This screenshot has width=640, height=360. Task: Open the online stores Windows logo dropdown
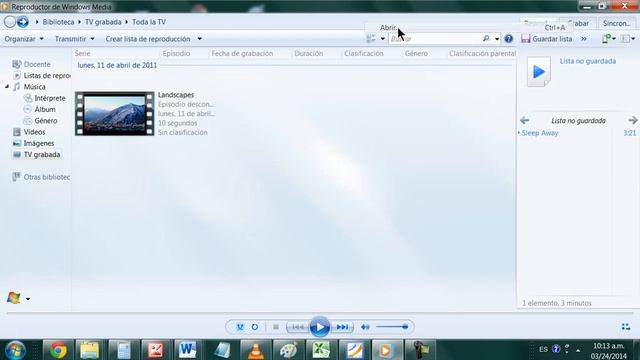click(27, 299)
